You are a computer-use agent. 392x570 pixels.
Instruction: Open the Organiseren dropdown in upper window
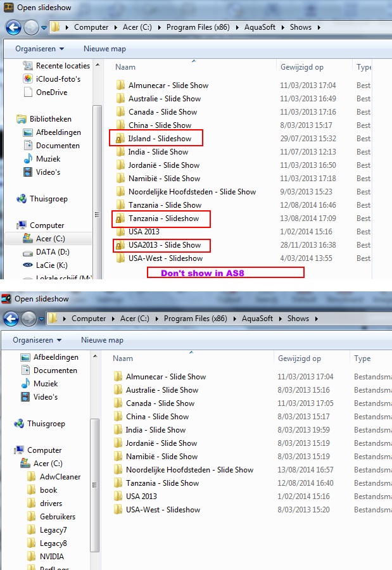(39, 49)
